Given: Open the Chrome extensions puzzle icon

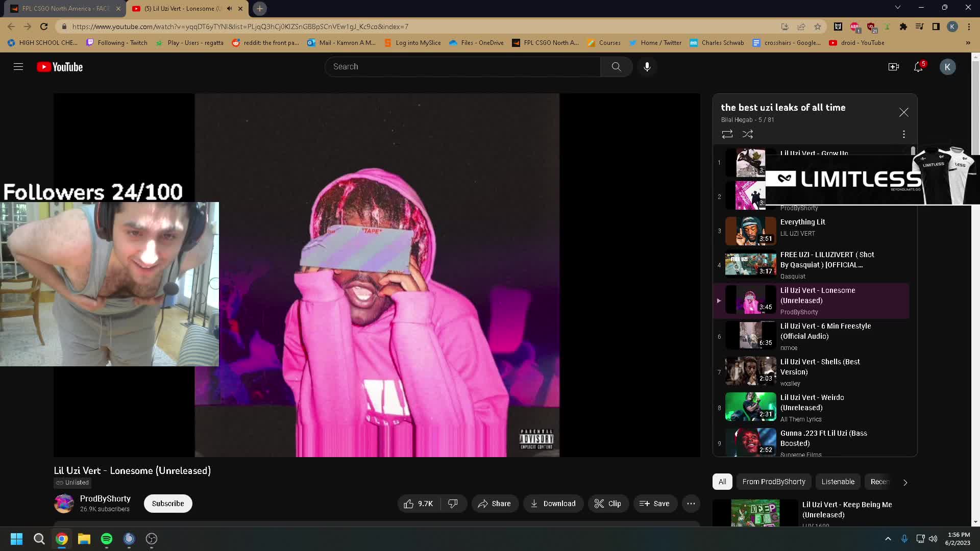Looking at the screenshot, I should pyautogui.click(x=903, y=27).
